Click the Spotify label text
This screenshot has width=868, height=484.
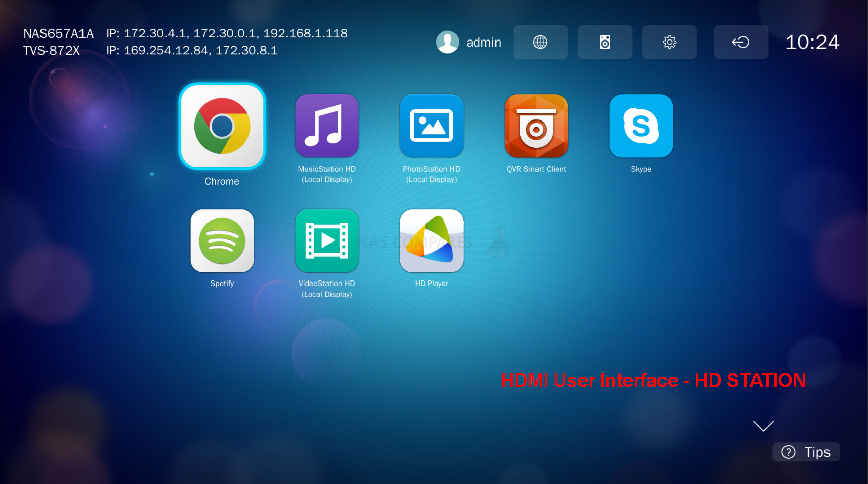(x=222, y=284)
